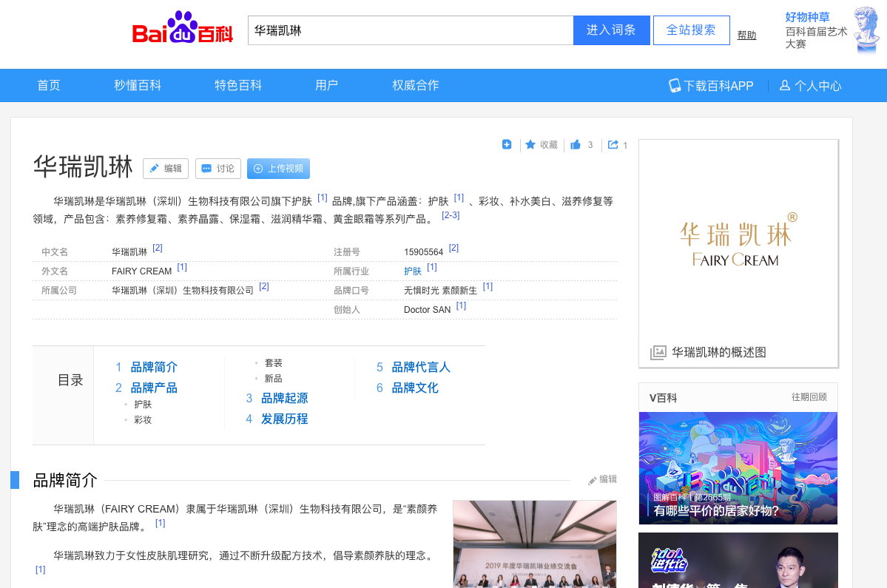Viewport: 887px width, 588px height.
Task: Click 往期回顾 in V百科 panel
Action: [x=809, y=397]
